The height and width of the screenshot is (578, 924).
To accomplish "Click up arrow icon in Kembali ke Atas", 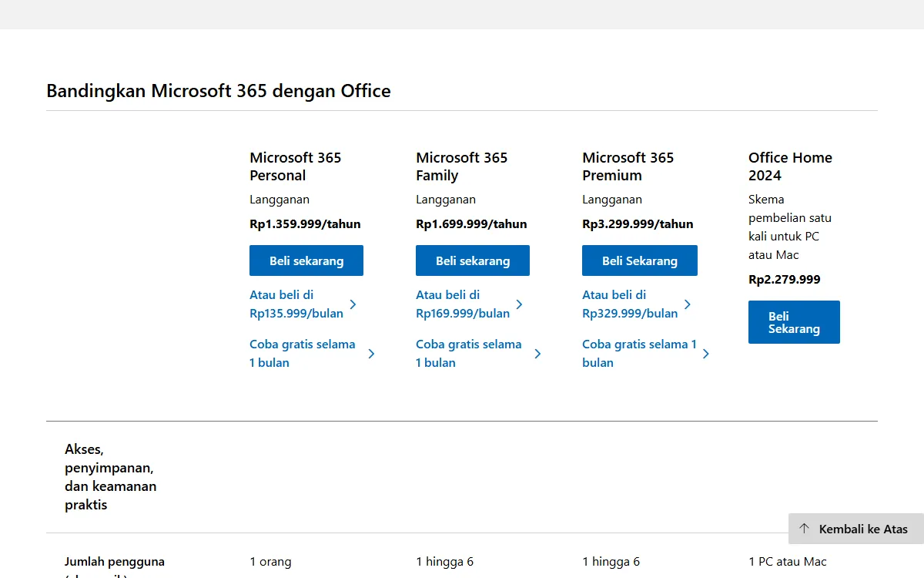I will 805,529.
